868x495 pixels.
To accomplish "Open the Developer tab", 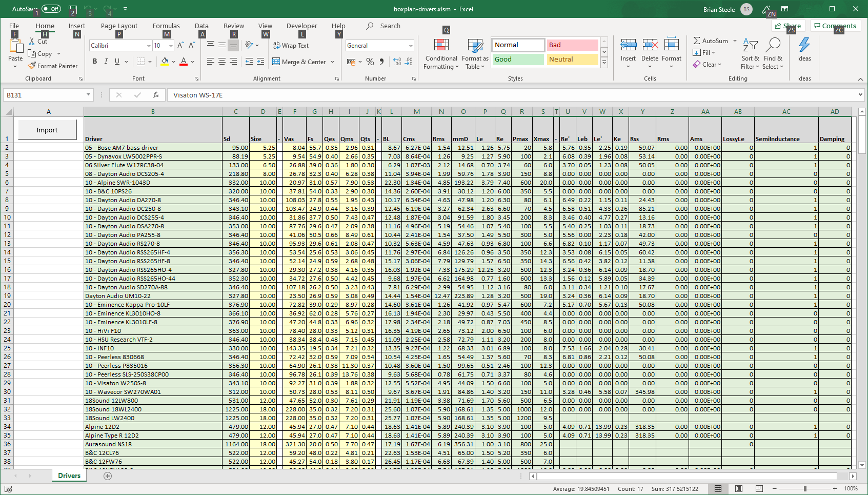I will click(301, 26).
